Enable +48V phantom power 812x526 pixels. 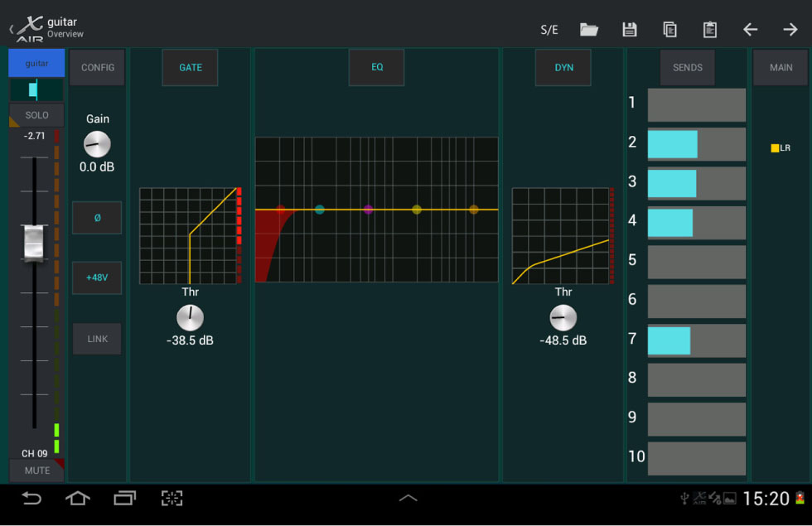click(x=97, y=277)
